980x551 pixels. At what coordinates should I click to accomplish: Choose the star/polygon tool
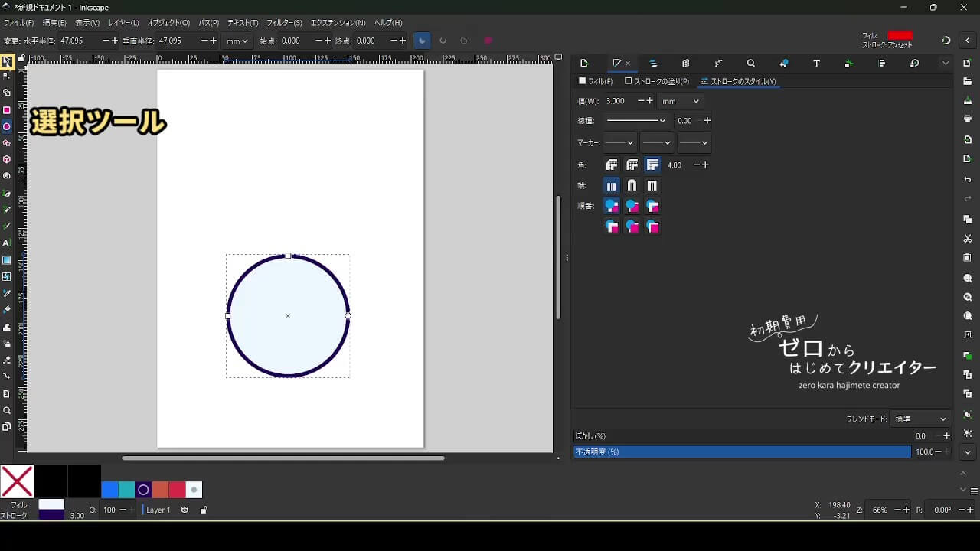tap(7, 143)
